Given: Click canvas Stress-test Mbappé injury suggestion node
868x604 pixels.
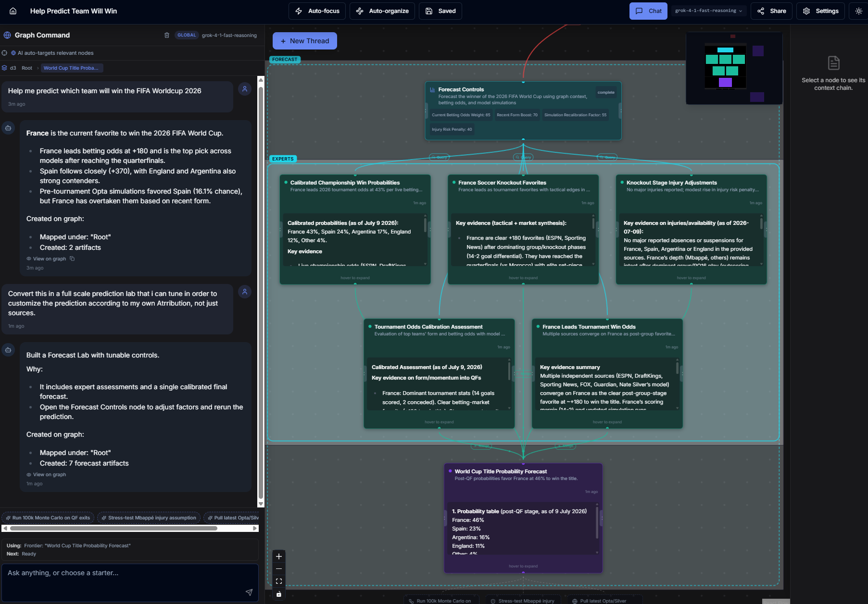Looking at the screenshot, I should [x=523, y=601].
